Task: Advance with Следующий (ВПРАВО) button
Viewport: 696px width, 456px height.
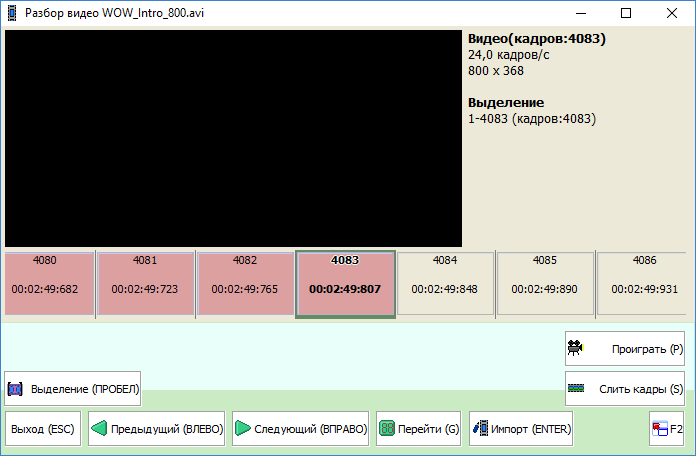Action: (301, 429)
